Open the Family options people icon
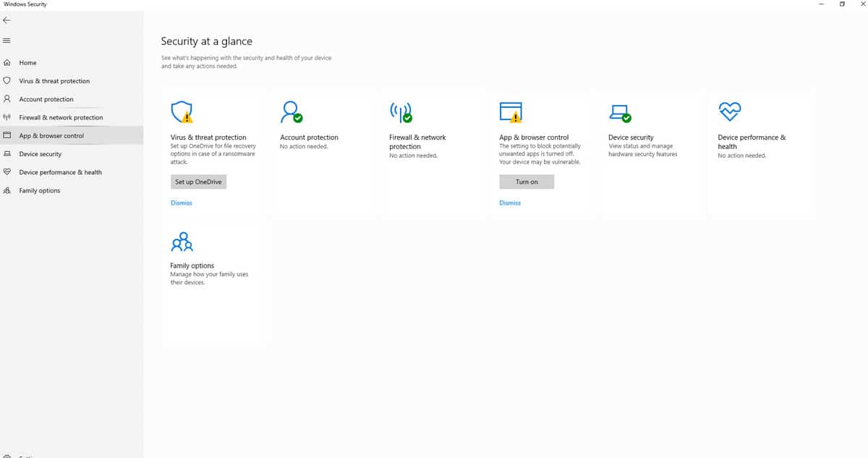 (182, 241)
